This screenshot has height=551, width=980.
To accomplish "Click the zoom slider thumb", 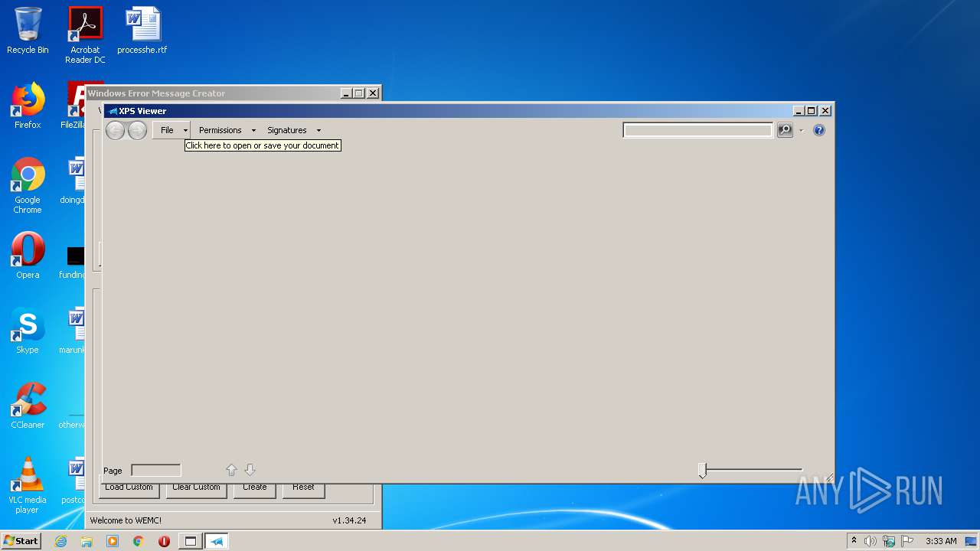I will [703, 471].
